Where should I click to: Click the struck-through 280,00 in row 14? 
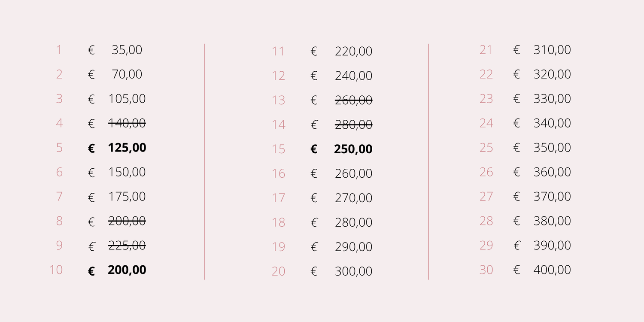[354, 125]
